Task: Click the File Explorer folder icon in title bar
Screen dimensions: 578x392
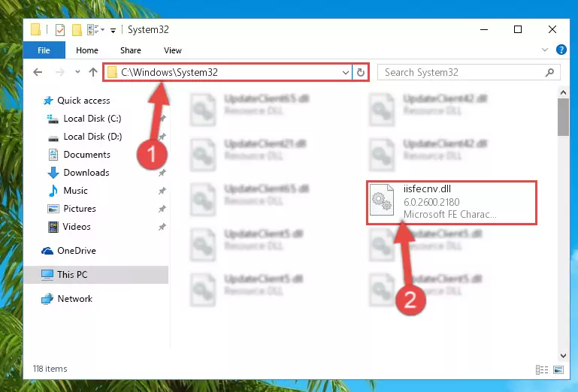Action: pyautogui.click(x=36, y=29)
